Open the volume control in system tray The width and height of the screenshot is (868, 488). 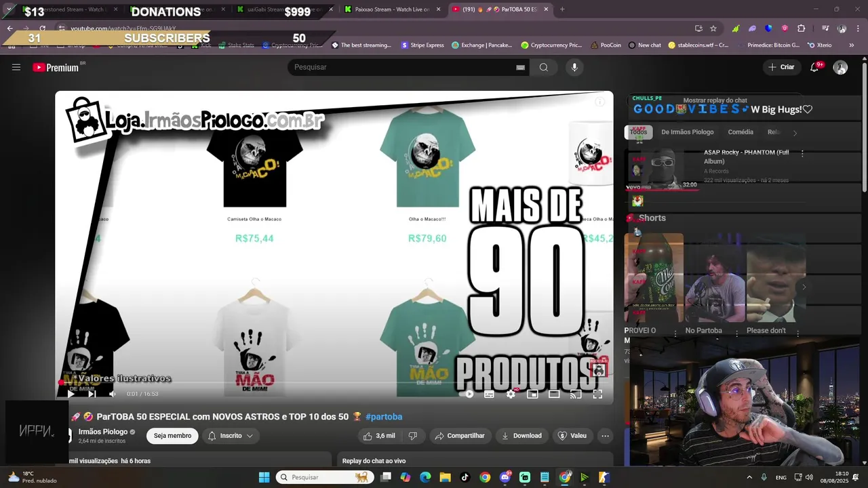pyautogui.click(x=809, y=477)
